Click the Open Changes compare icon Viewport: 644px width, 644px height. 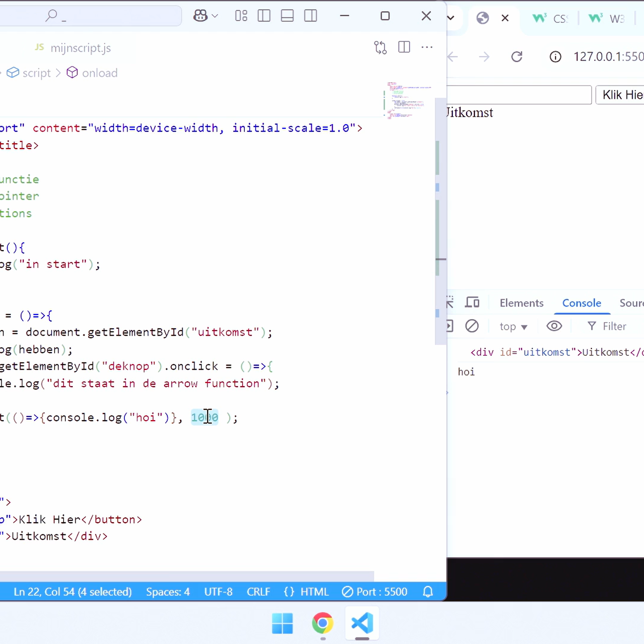[x=380, y=47]
